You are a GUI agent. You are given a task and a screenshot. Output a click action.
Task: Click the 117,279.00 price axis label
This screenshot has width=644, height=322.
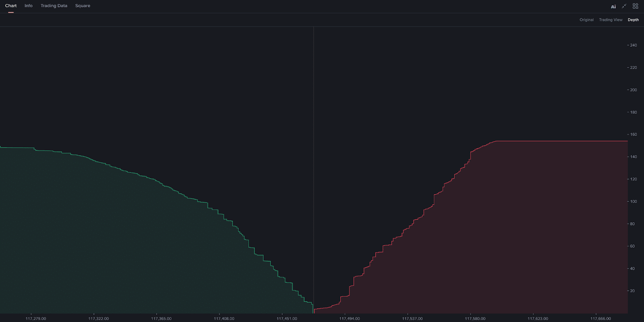(36, 318)
